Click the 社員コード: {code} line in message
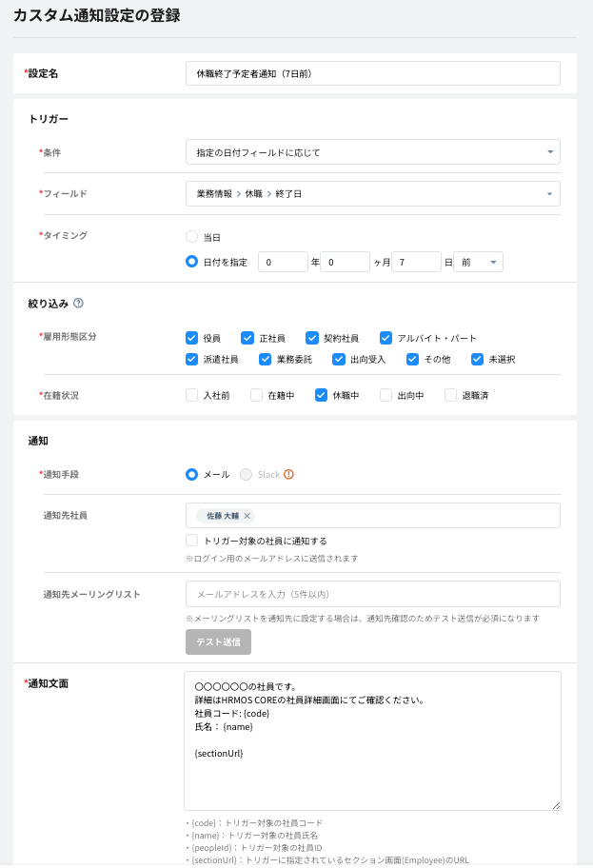The width and height of the screenshot is (593, 868). tap(232, 714)
